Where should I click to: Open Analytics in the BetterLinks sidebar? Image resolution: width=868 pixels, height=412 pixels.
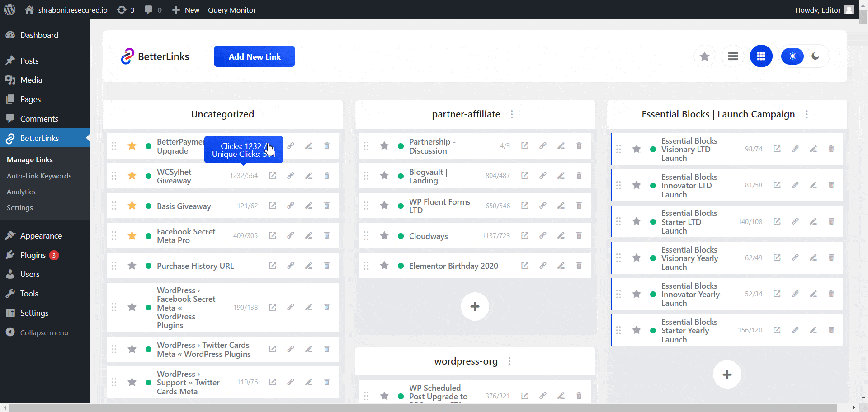click(21, 192)
